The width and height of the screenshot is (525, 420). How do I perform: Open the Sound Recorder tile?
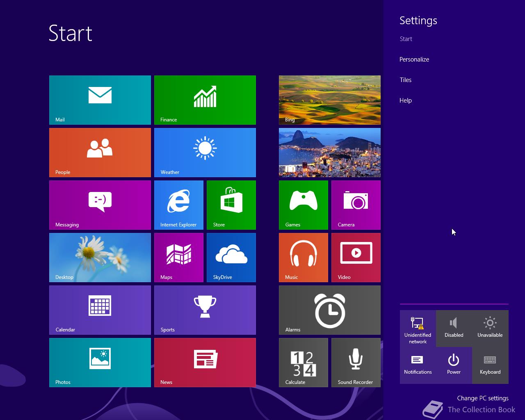point(356,363)
